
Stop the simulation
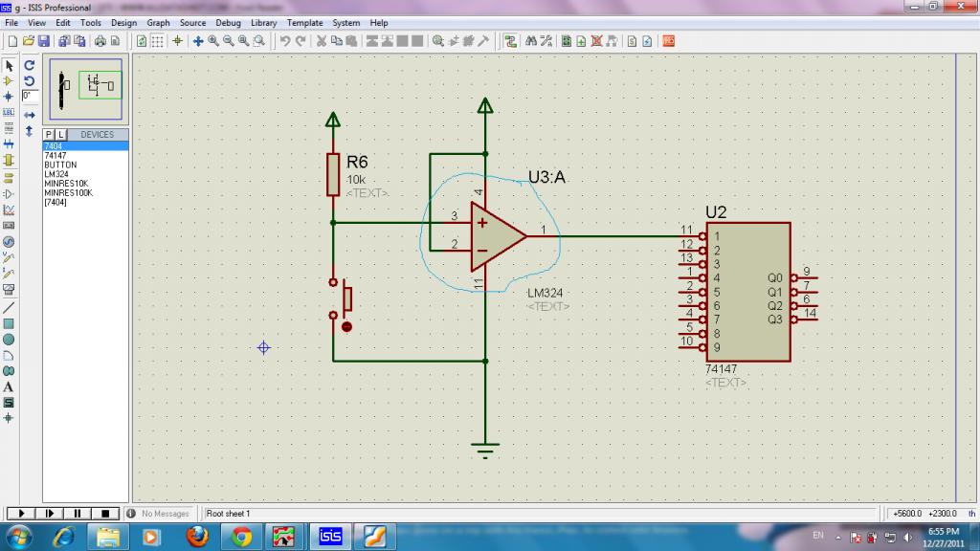106,514
